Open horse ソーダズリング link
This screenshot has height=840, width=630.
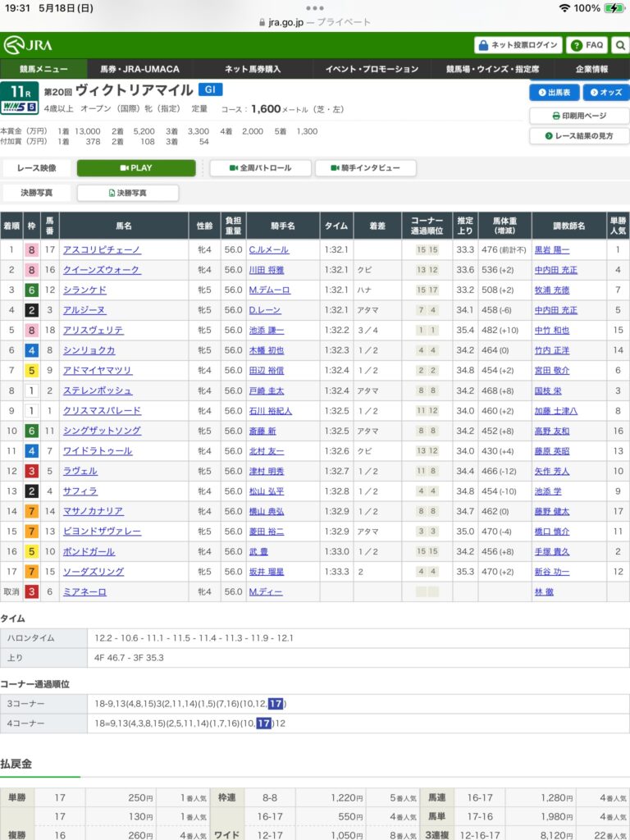[94, 572]
